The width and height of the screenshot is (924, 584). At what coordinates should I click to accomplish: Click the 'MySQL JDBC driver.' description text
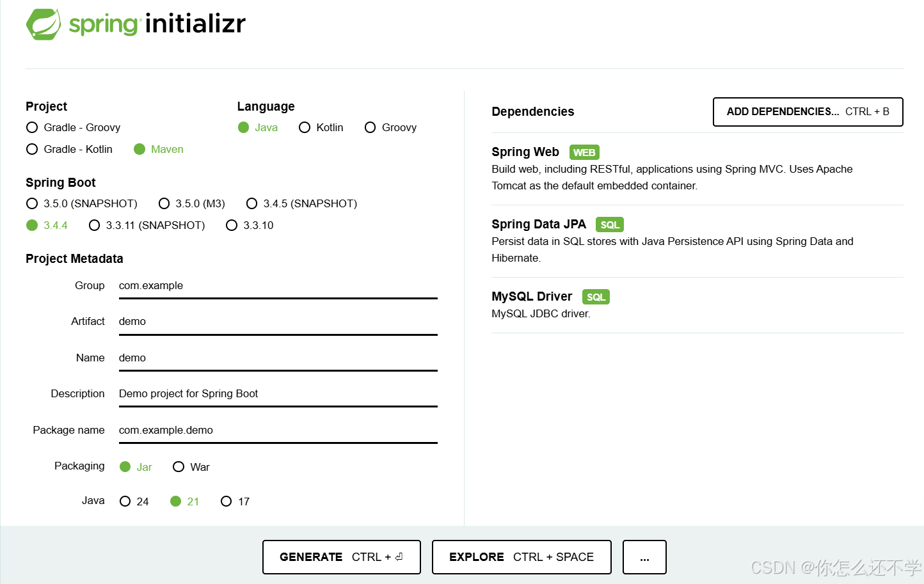tap(541, 314)
